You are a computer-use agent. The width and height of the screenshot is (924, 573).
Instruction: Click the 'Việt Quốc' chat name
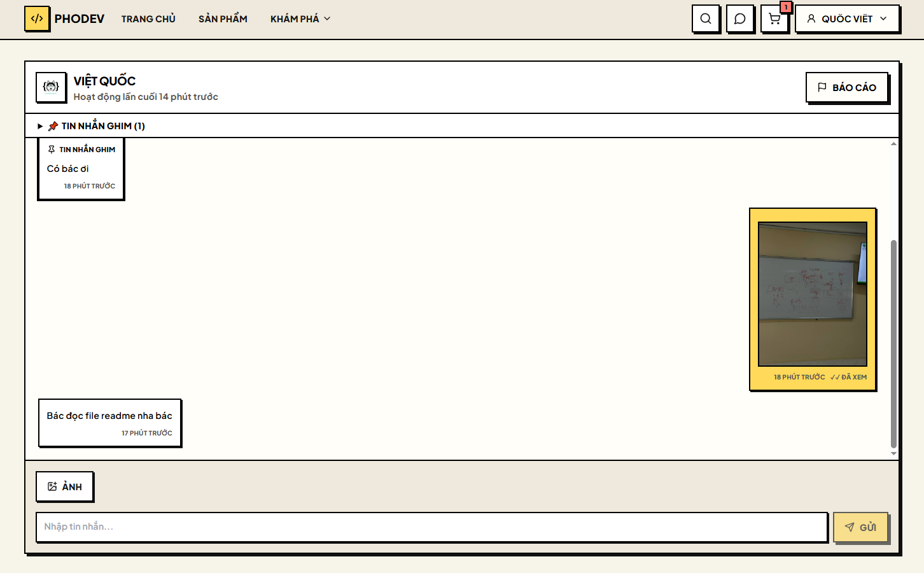pyautogui.click(x=104, y=81)
